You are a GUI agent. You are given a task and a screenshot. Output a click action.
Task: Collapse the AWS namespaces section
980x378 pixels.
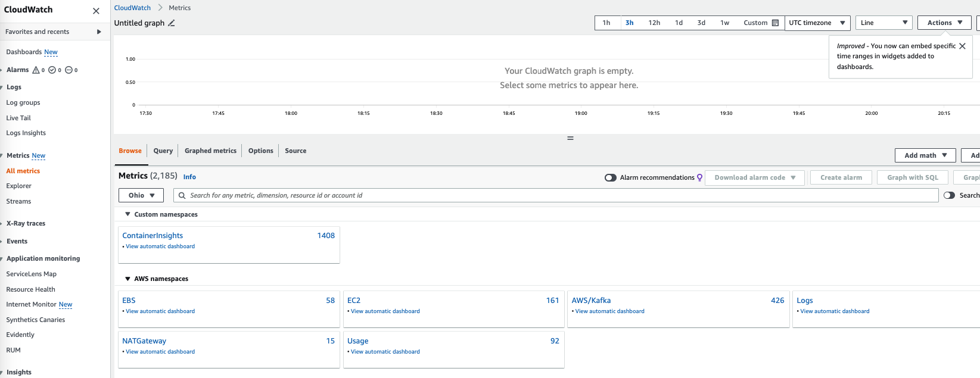(x=127, y=279)
